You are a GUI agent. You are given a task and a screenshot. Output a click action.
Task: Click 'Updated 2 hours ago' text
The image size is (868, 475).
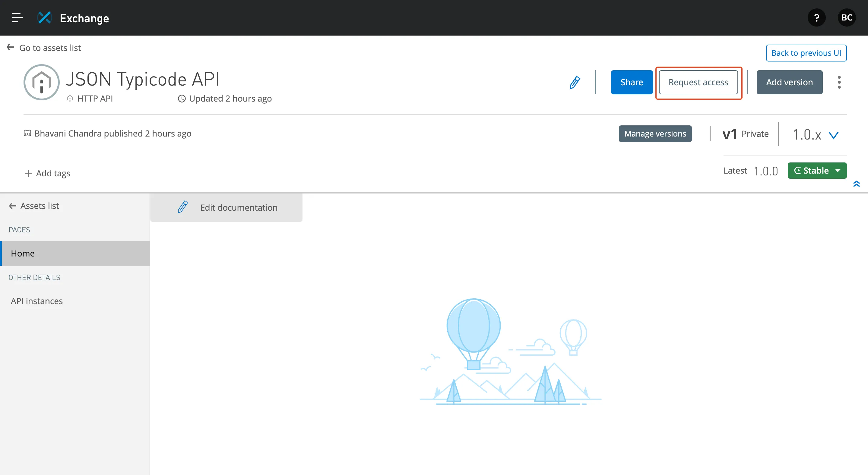click(230, 98)
